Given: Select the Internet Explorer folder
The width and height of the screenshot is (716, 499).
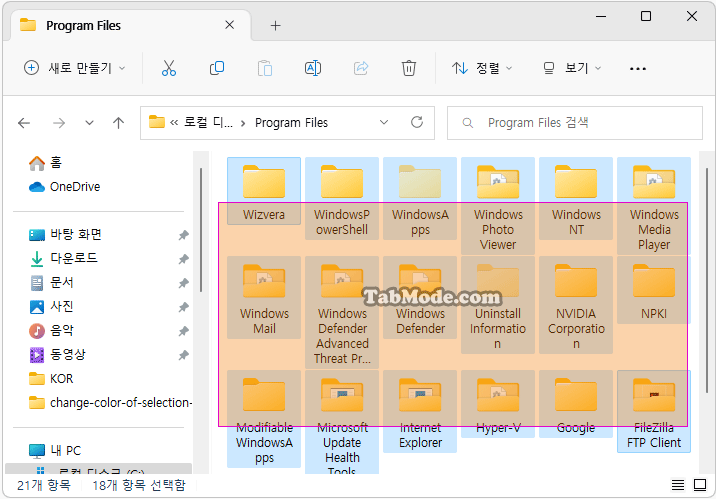Looking at the screenshot, I should (420, 411).
